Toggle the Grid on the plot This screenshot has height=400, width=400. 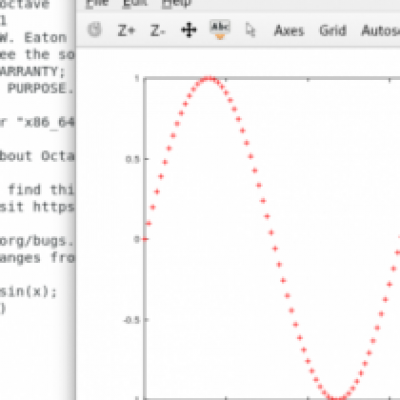tap(333, 31)
